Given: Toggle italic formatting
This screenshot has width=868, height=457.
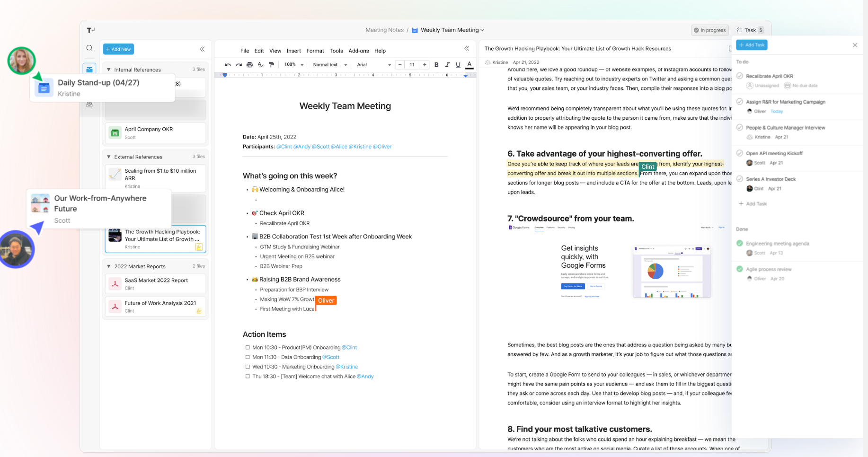Looking at the screenshot, I should pos(447,65).
